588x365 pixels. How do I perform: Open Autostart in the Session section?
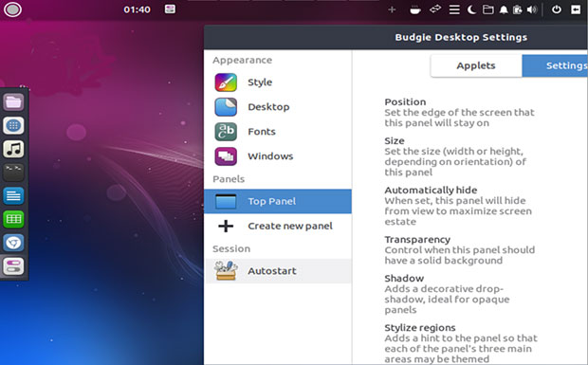pyautogui.click(x=278, y=271)
